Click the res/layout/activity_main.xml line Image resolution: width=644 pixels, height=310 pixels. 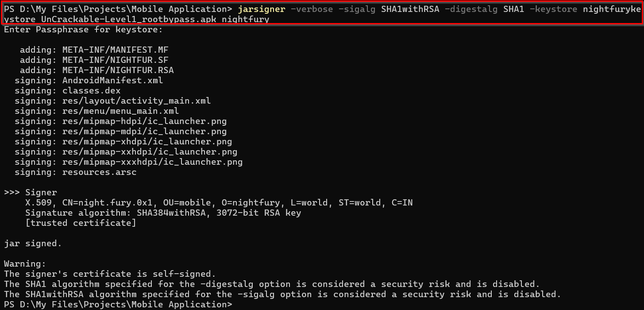click(136, 101)
